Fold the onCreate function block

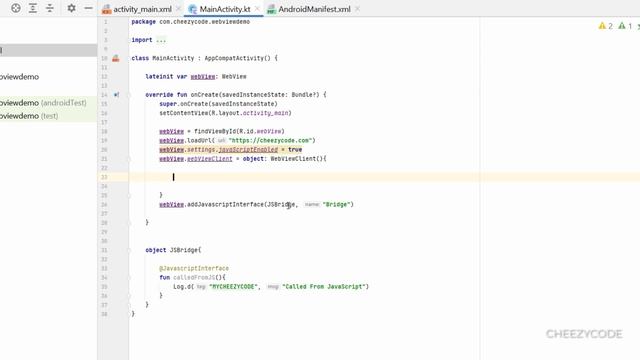pos(129,95)
